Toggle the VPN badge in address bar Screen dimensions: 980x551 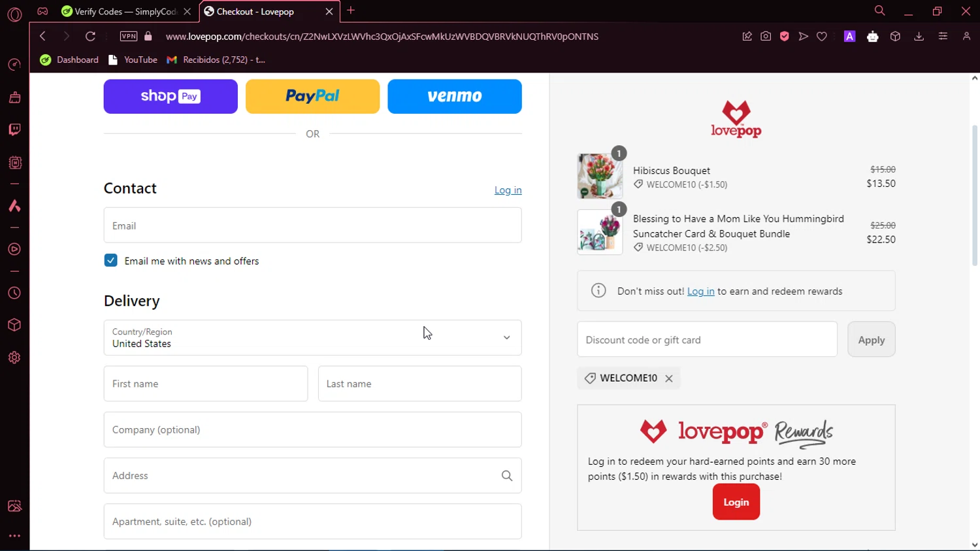click(x=129, y=37)
